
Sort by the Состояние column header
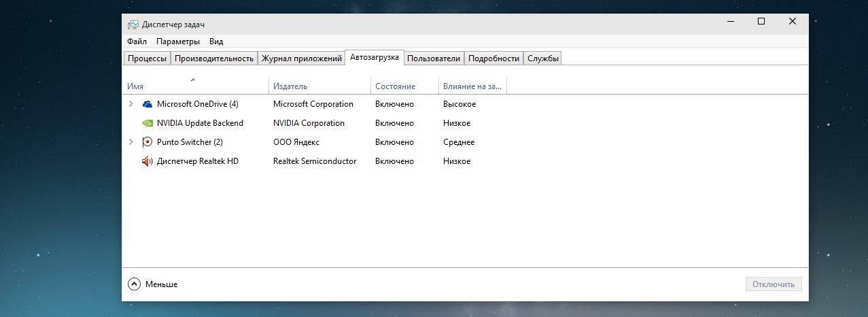click(404, 86)
